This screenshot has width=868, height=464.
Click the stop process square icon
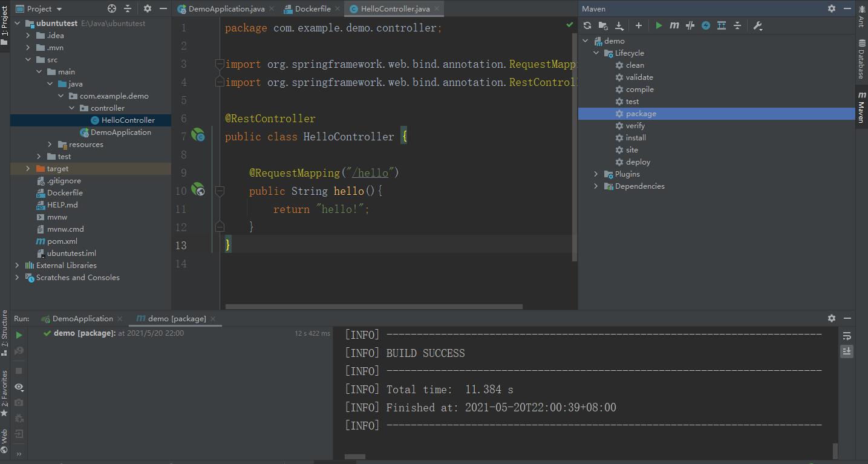[19, 371]
